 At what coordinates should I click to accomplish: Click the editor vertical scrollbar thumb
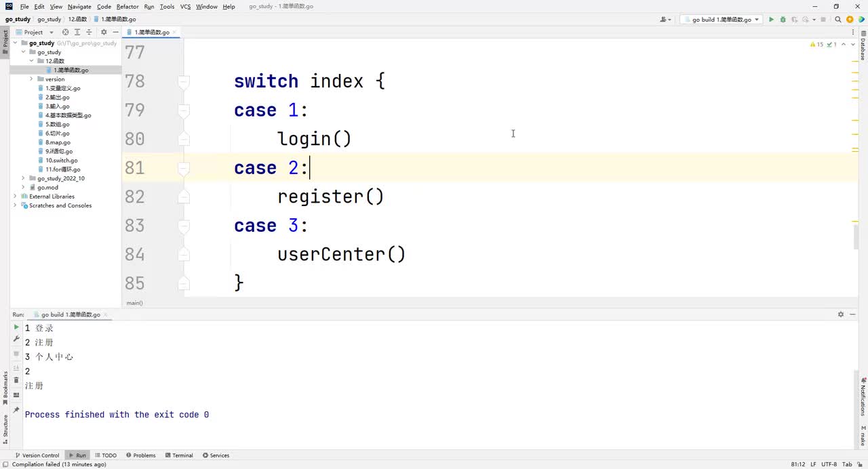(x=856, y=237)
